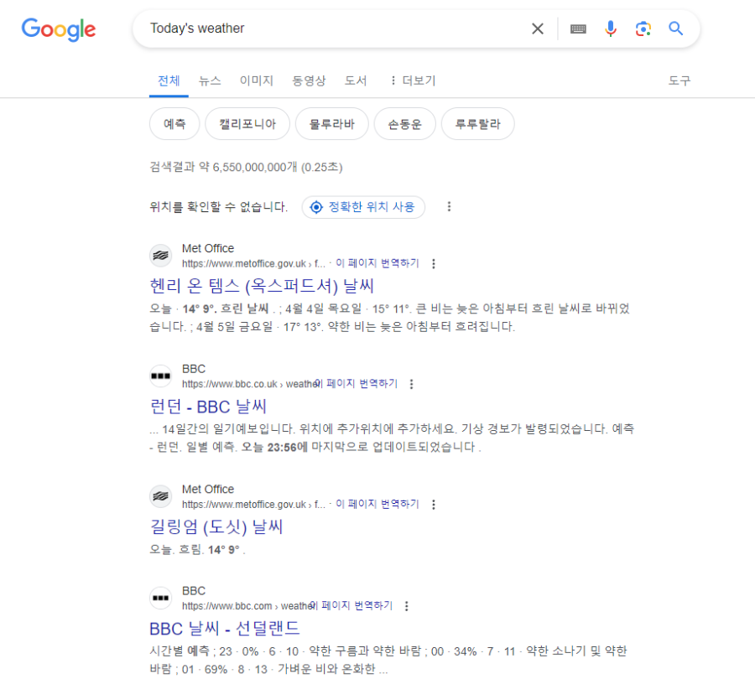Select the 캘리포니아 filter chip

tap(247, 123)
